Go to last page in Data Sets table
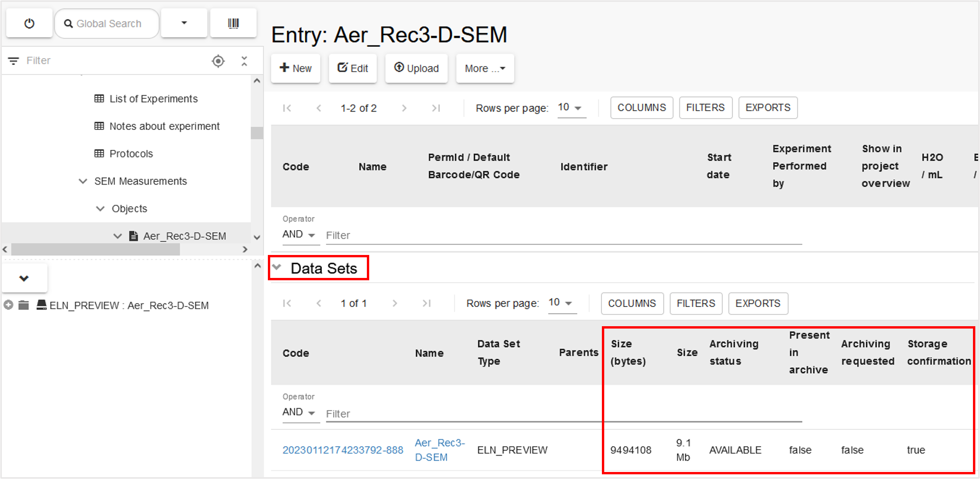The width and height of the screenshot is (980, 479). (x=426, y=304)
